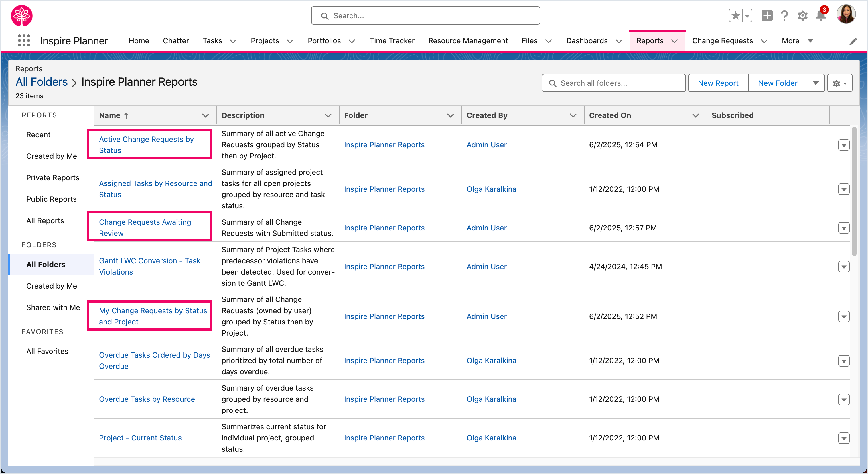Expand the Portfolios tab chevron
Image resolution: width=868 pixels, height=474 pixels.
point(352,41)
